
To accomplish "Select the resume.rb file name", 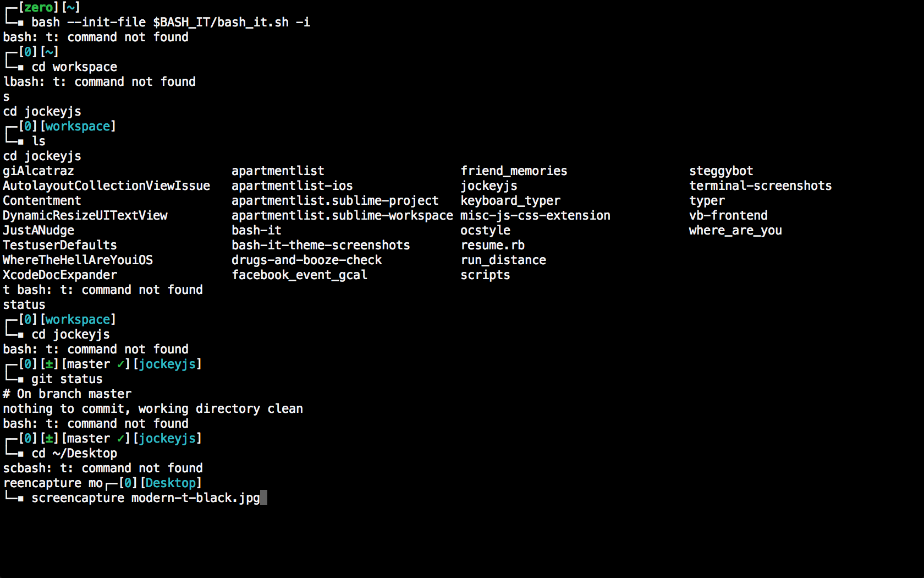I will pos(492,245).
